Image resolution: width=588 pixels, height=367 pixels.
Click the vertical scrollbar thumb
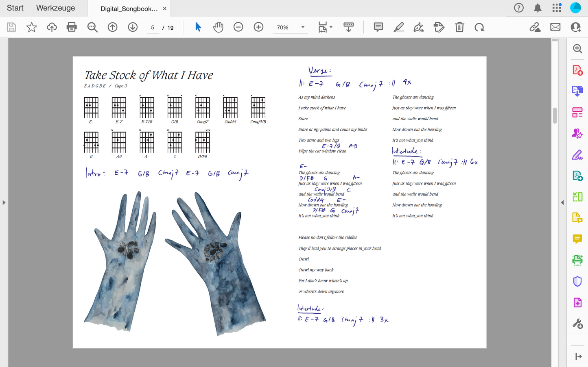coord(555,115)
